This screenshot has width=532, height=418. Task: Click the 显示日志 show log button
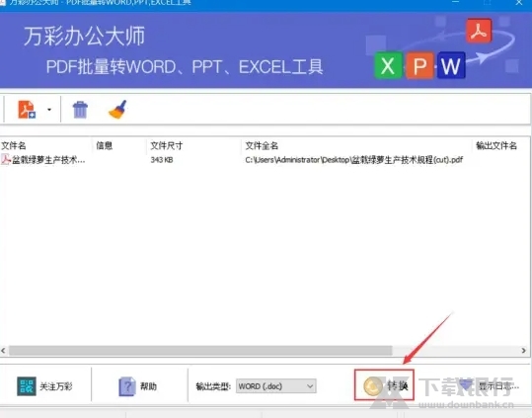489,386
